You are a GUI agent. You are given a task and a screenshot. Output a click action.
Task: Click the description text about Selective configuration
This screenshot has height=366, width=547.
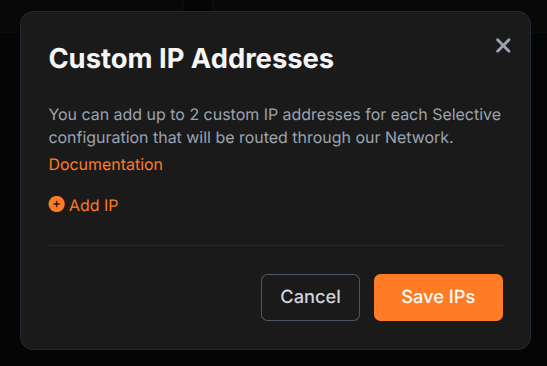pos(275,126)
